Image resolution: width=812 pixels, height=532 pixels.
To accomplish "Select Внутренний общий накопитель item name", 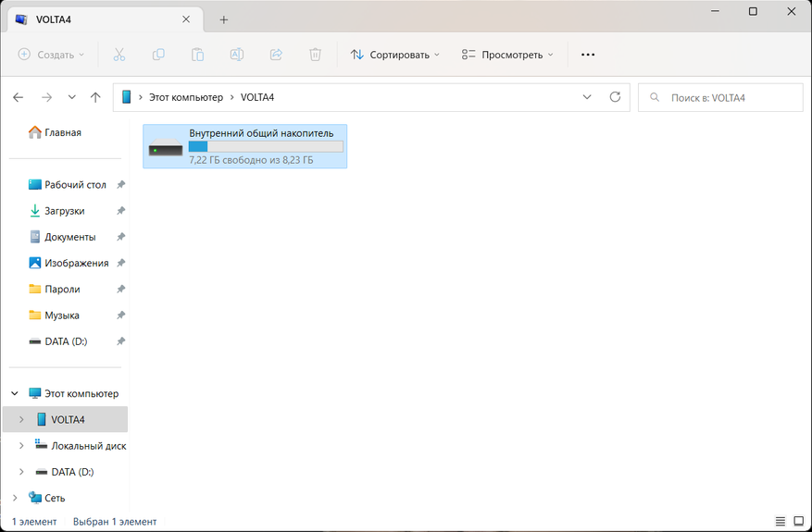I will (261, 133).
